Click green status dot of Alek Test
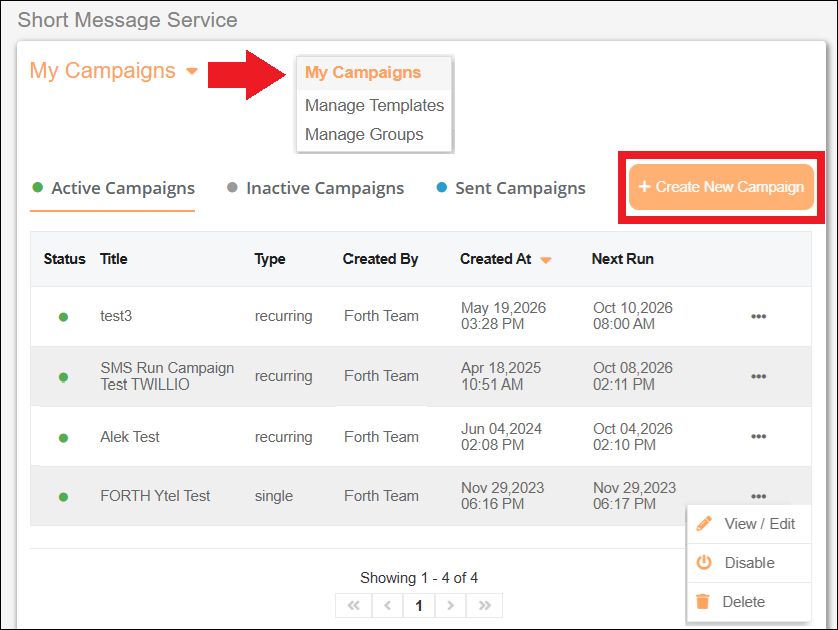 point(63,438)
